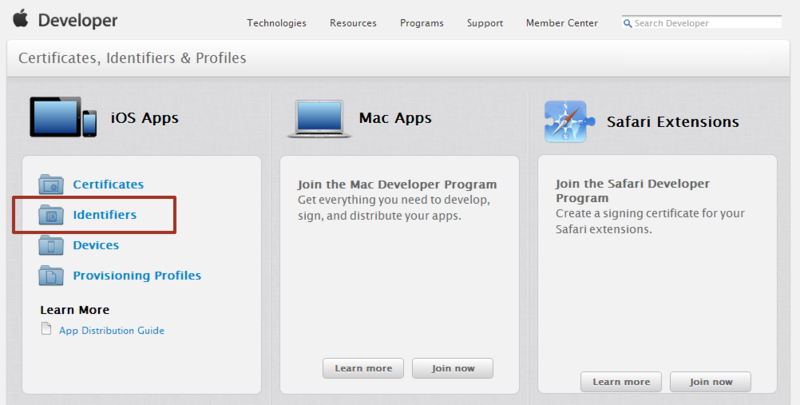Screen dimensions: 800x405
Task: Open the Certificates folder icon
Action: point(51,184)
